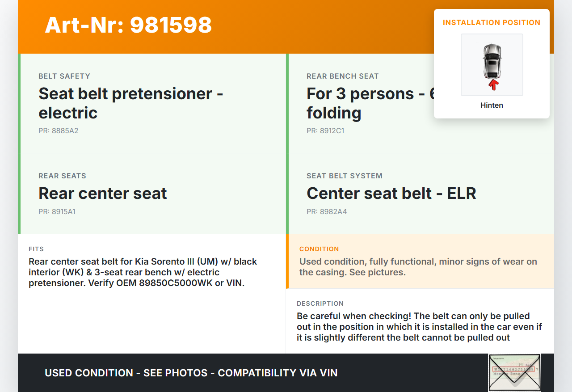Screen dimensions: 572x392
Task: Click the Hinten label below the car
Action: (x=492, y=105)
